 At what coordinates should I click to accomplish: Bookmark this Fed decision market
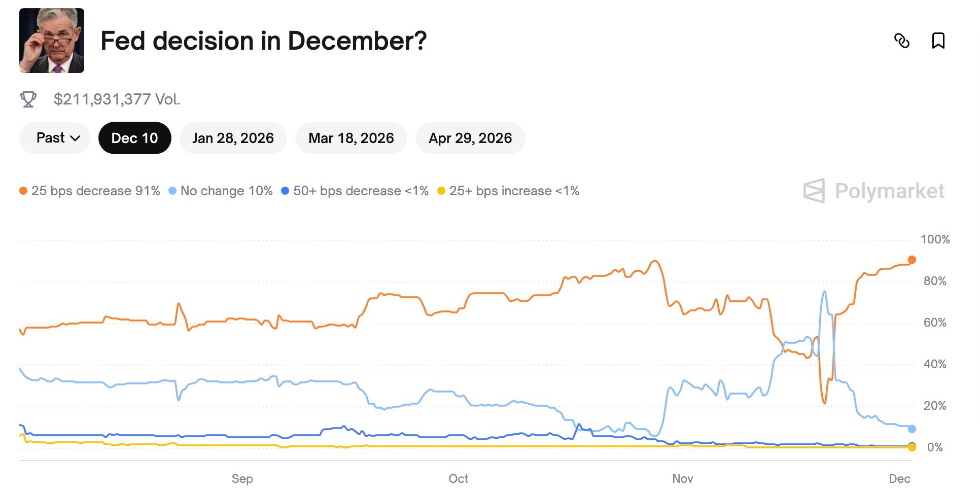[938, 41]
